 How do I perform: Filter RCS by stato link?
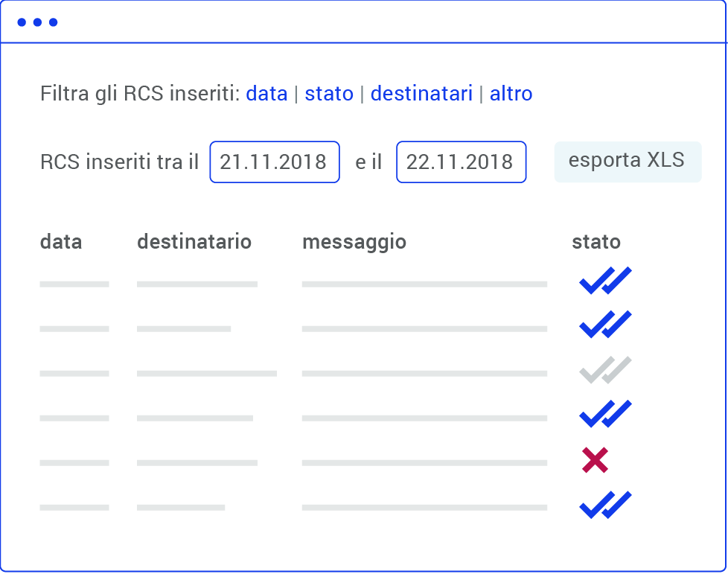[329, 94]
